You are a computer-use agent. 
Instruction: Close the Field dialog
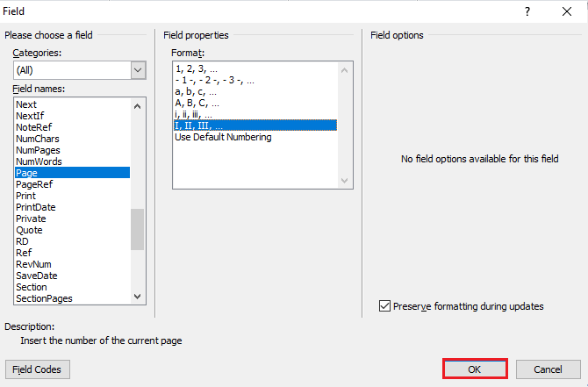[567, 11]
